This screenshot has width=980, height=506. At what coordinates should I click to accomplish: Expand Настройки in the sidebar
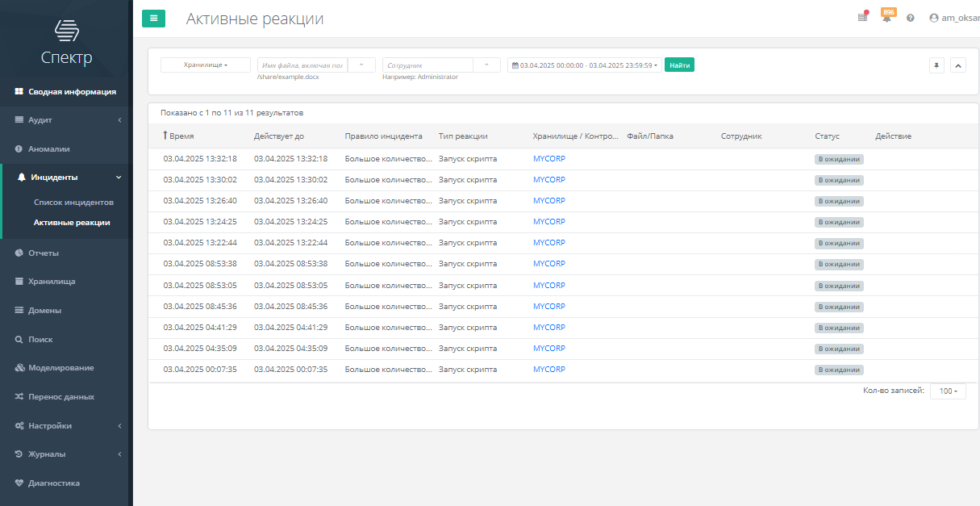(65, 425)
